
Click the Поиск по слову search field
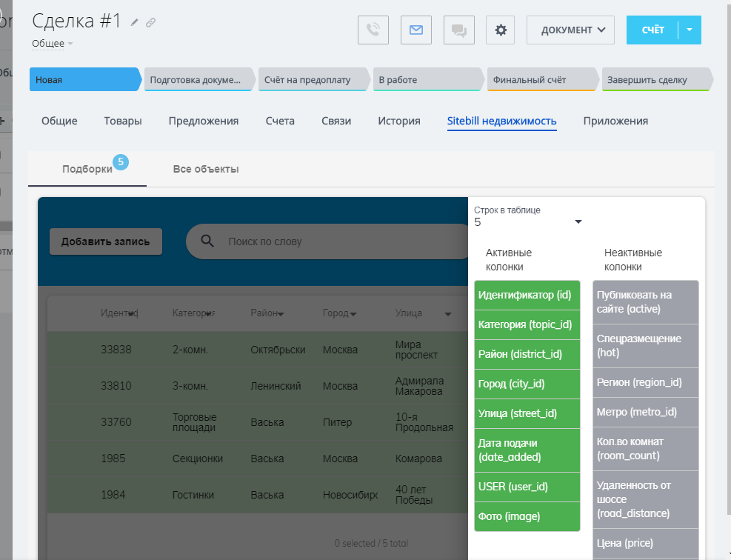click(x=333, y=241)
